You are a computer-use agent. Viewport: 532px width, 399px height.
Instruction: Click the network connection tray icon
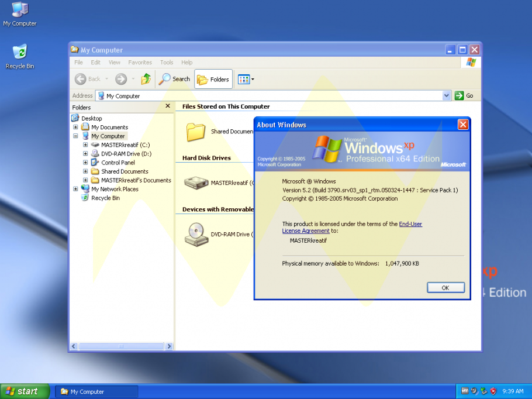pyautogui.click(x=484, y=391)
